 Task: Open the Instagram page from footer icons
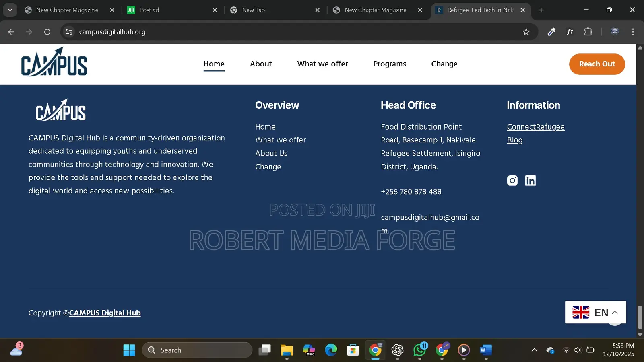tap(512, 180)
